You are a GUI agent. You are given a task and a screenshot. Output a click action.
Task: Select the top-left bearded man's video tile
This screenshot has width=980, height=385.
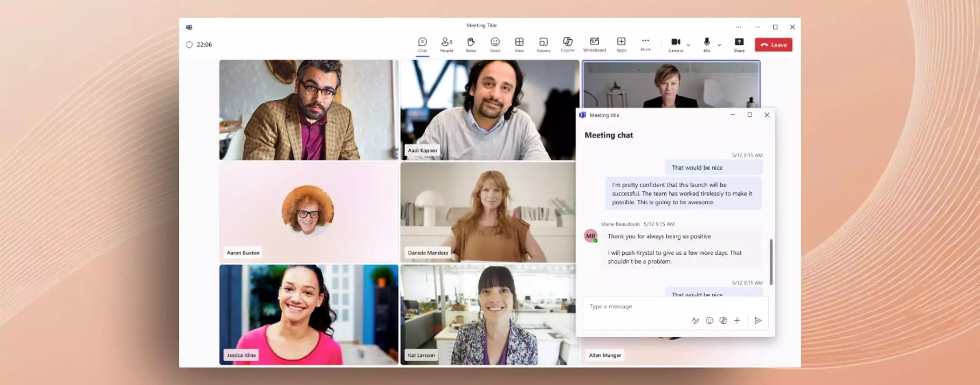(309, 110)
